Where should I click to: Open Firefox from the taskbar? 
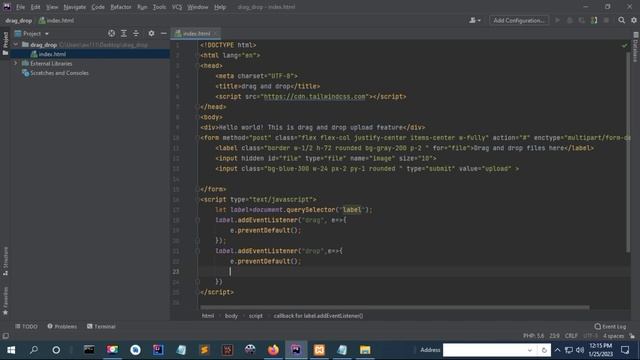point(273,350)
